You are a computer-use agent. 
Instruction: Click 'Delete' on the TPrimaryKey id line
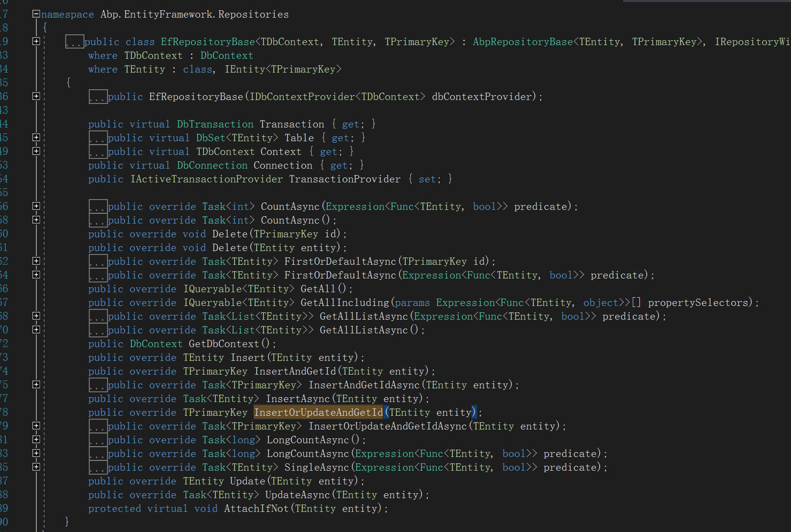point(230,234)
